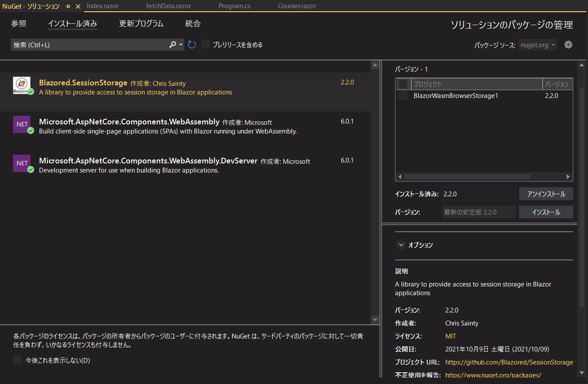Click the Blazored.SessionStorage package icon
The width and height of the screenshot is (588, 384).
click(x=22, y=85)
